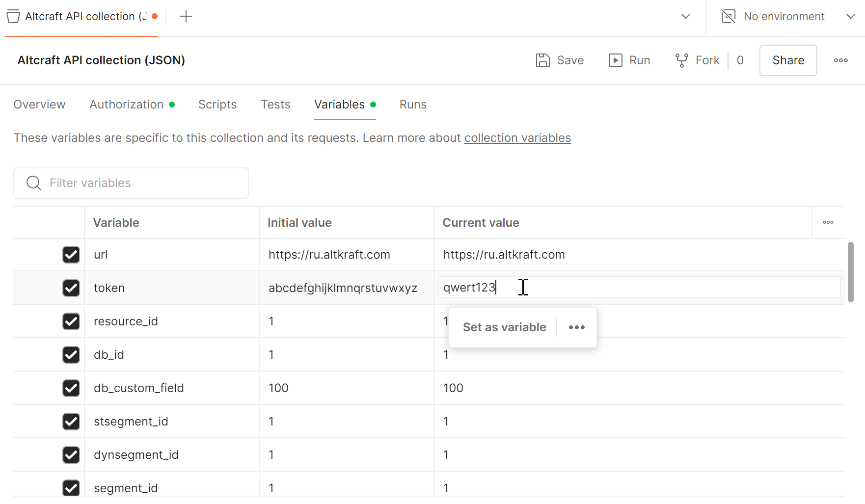Screen dimensions: 865x504
Task: Click the Initial value column header
Action: pyautogui.click(x=299, y=223)
